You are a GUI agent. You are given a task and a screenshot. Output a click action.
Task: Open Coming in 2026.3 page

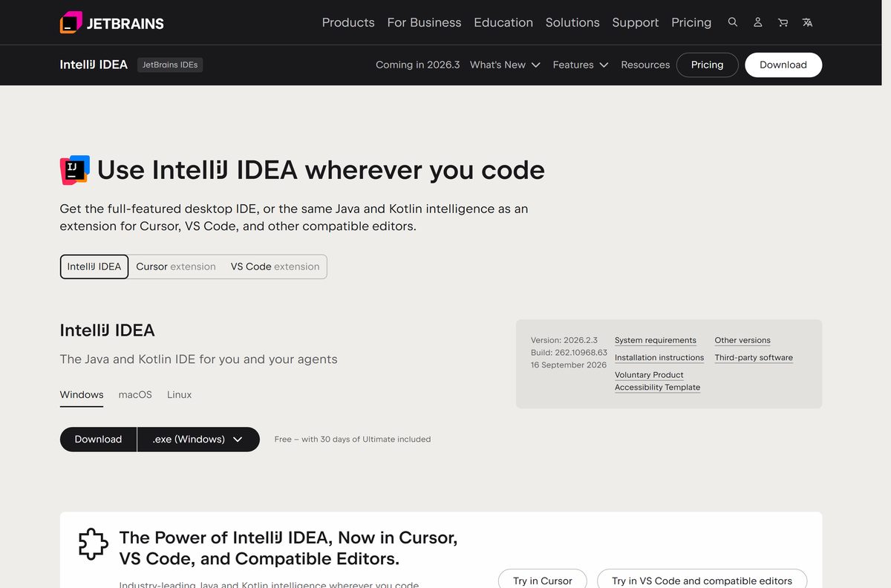coord(417,65)
